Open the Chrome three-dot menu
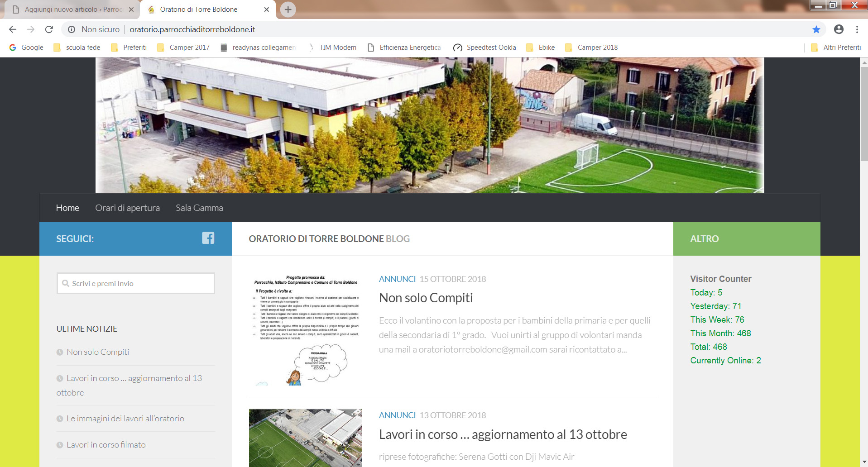 pyautogui.click(x=857, y=29)
